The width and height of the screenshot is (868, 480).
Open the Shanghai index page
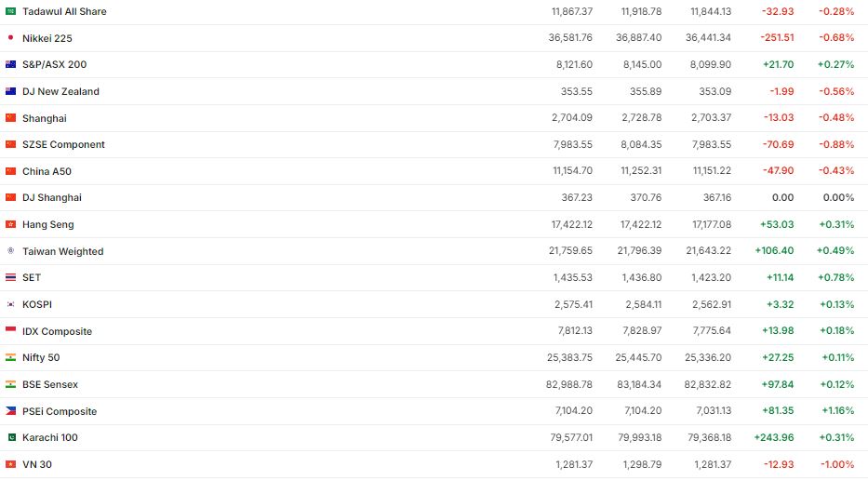click(x=45, y=118)
